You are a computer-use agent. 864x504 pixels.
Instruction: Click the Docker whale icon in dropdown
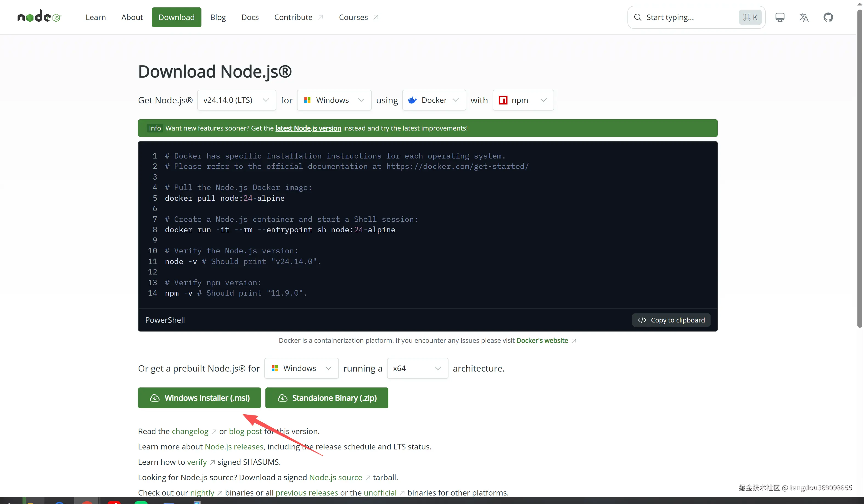(413, 100)
